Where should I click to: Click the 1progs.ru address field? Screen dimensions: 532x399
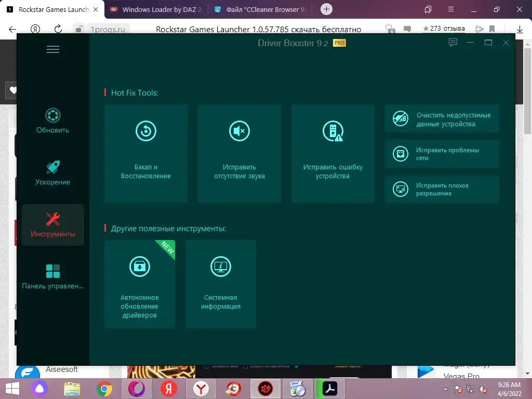[108, 29]
